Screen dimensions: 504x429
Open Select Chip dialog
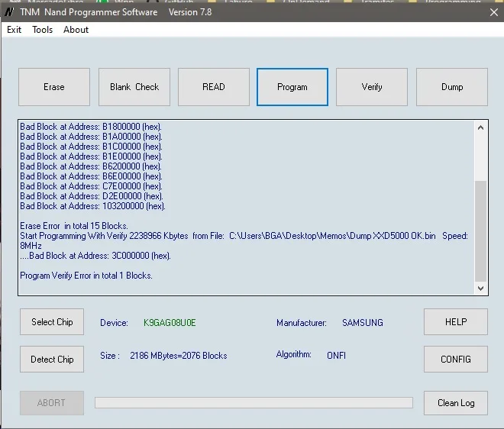[52, 322]
